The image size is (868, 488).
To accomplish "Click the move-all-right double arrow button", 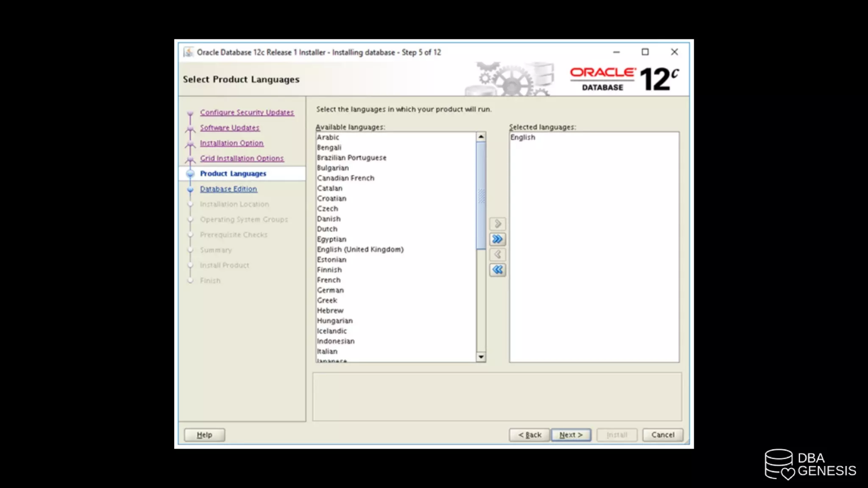I will [498, 239].
